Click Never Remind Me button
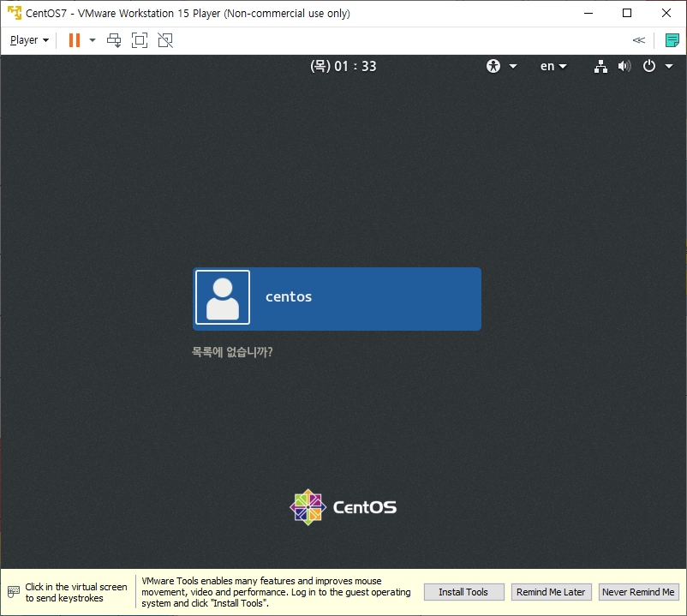Screen dimensions: 687x616 click(x=638, y=592)
